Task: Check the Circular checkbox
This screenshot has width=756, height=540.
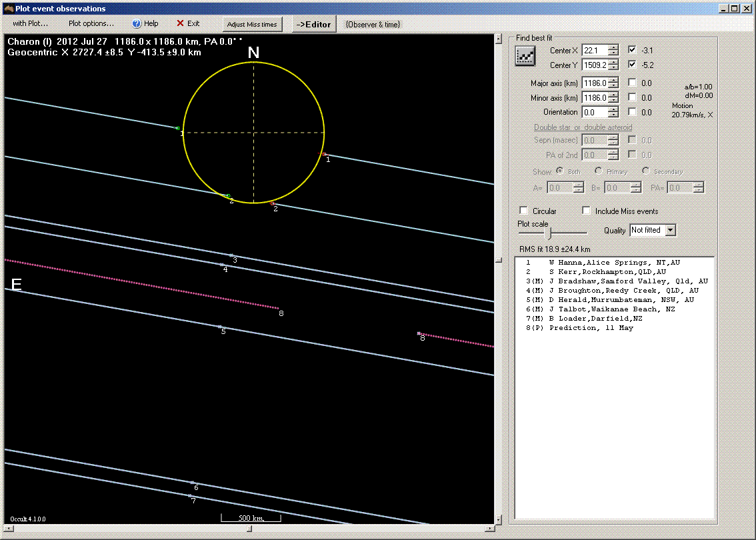Action: [x=523, y=211]
